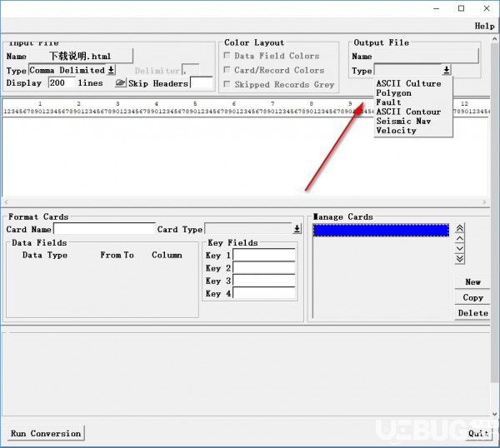Edit the Display lines count field
Image resolution: width=500 pixels, height=448 pixels.
tap(61, 82)
